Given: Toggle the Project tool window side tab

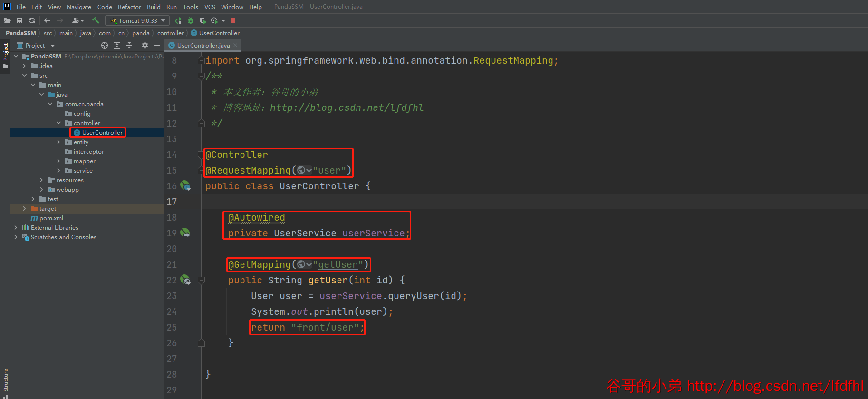Looking at the screenshot, I should tap(5, 55).
